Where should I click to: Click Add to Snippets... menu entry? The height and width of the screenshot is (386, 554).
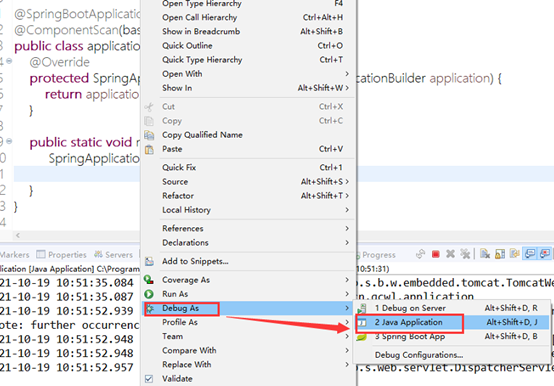(248, 261)
